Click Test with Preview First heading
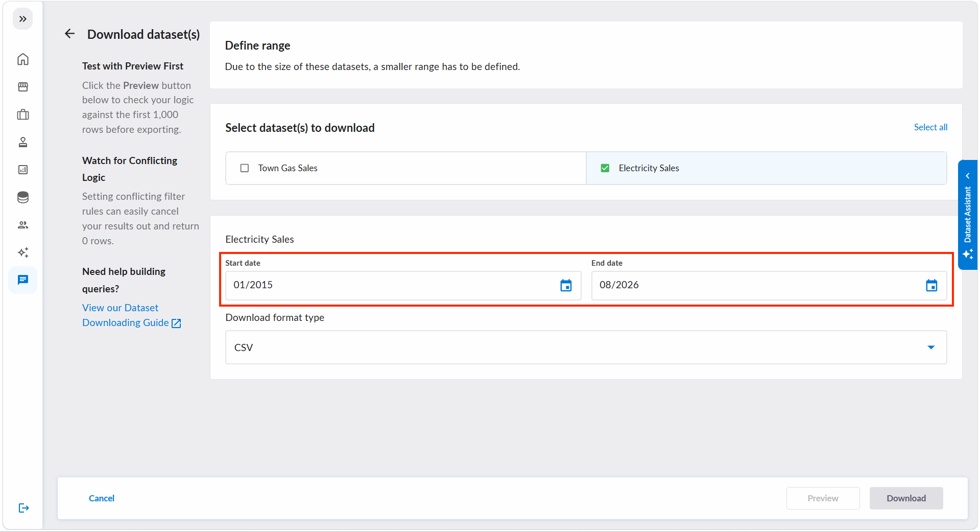This screenshot has width=980, height=532. click(133, 66)
